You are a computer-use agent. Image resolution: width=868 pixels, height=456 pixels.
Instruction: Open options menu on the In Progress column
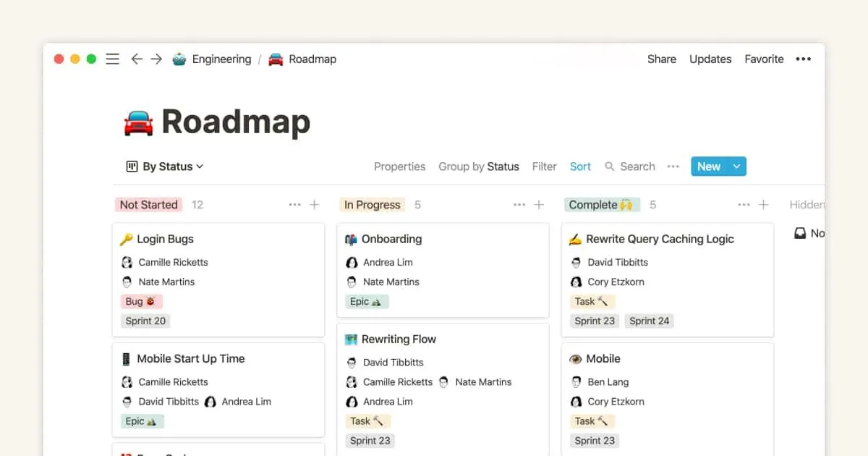pos(518,204)
